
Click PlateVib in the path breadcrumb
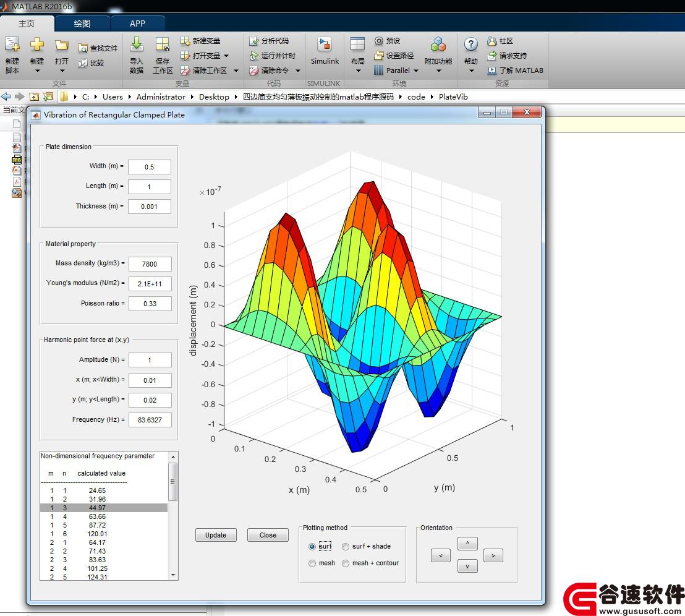pos(453,97)
